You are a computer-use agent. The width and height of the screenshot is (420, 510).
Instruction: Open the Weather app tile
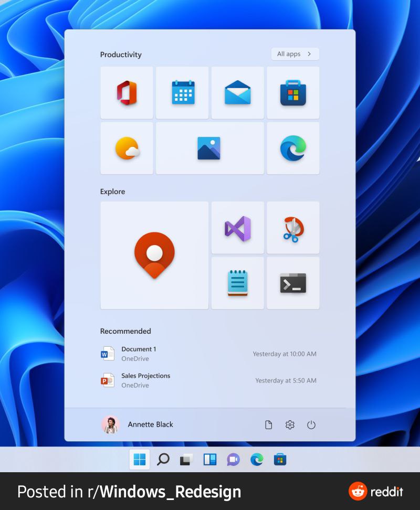[x=127, y=148]
